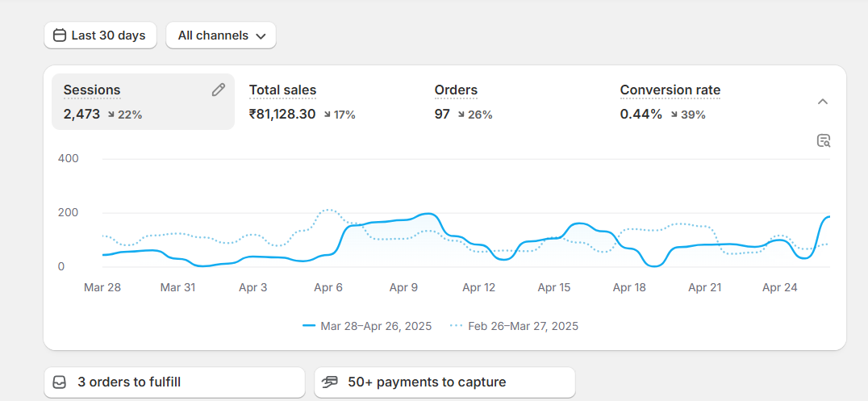Click the dotted line legend marker
Screen dimensions: 868x401
(457, 326)
